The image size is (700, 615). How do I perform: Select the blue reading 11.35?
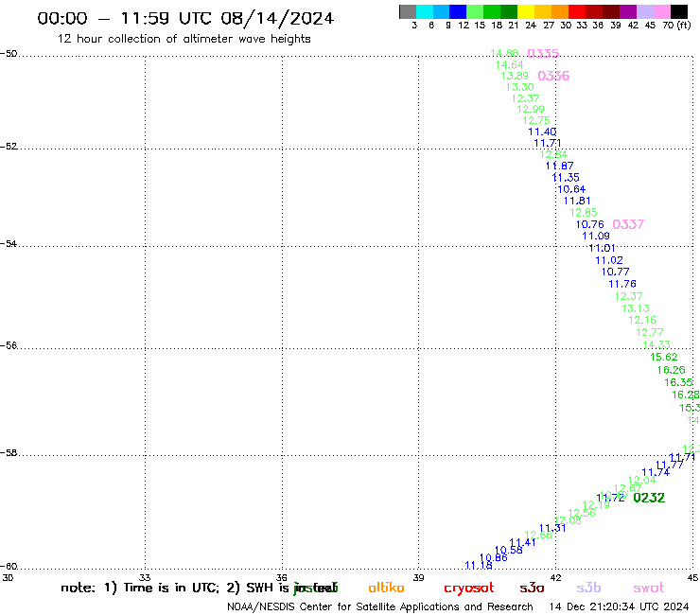566,177
